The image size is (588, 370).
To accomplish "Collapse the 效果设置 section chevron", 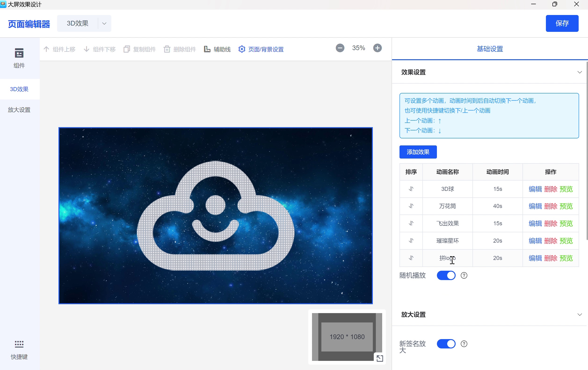I will pyautogui.click(x=579, y=72).
